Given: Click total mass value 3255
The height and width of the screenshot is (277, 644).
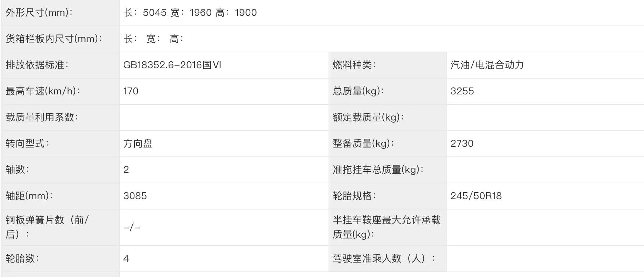Looking at the screenshot, I should tap(462, 91).
